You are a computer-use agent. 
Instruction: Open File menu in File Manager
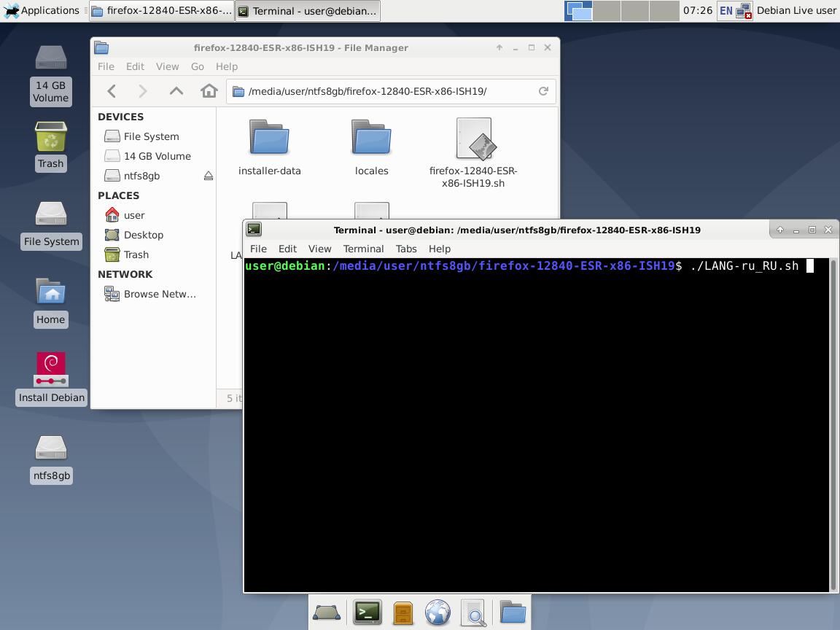click(x=106, y=66)
